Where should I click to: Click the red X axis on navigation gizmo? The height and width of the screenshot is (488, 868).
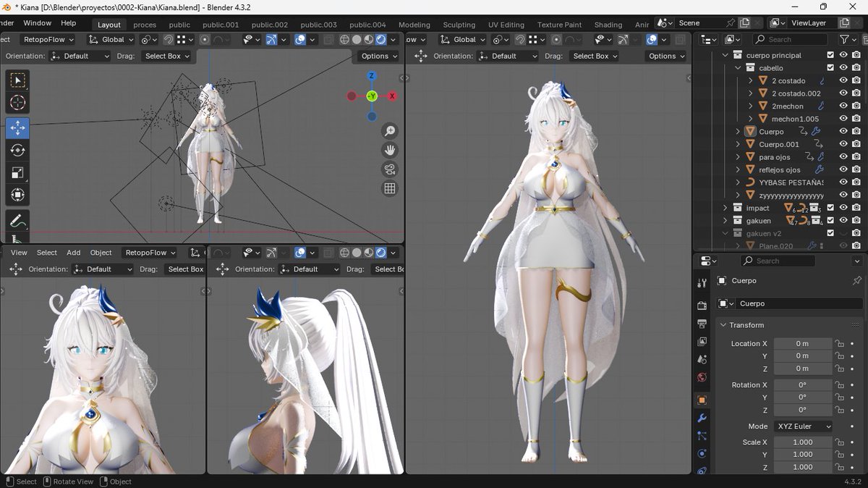coord(392,96)
